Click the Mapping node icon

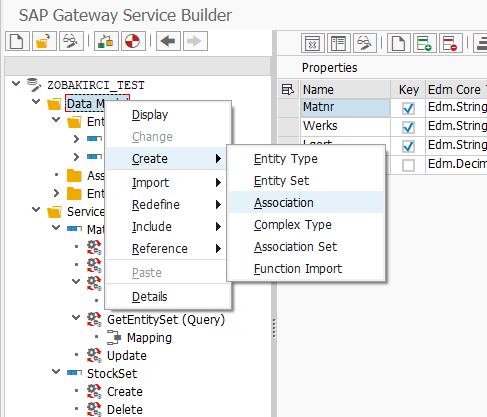[114, 337]
